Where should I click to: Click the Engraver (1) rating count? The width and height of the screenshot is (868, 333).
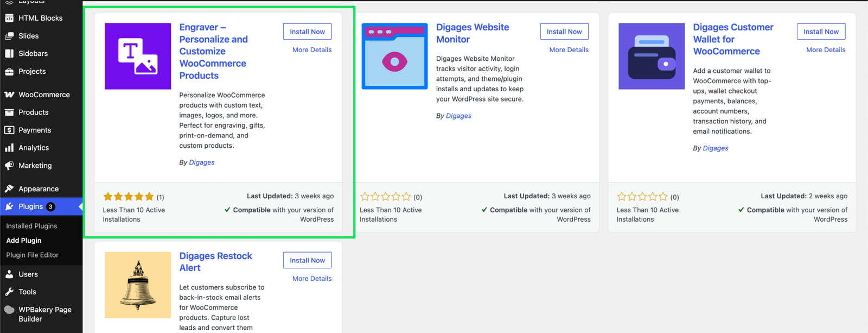click(161, 197)
